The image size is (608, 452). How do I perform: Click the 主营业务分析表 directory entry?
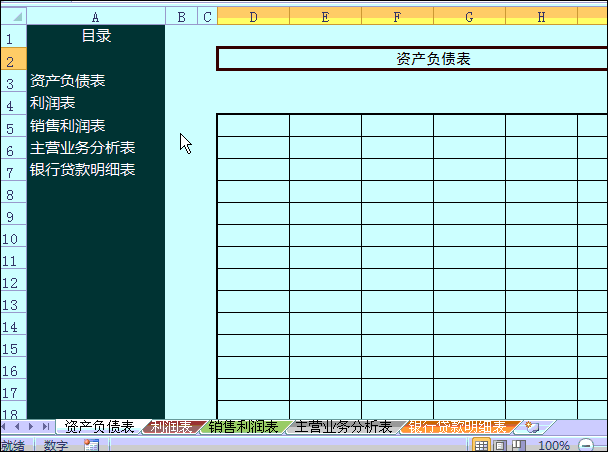(x=83, y=148)
